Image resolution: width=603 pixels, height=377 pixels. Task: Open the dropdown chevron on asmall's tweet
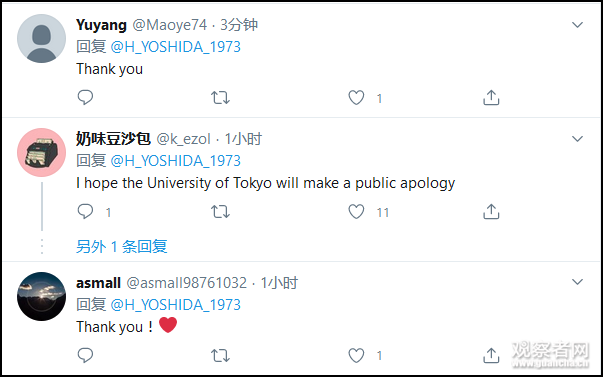tap(577, 282)
